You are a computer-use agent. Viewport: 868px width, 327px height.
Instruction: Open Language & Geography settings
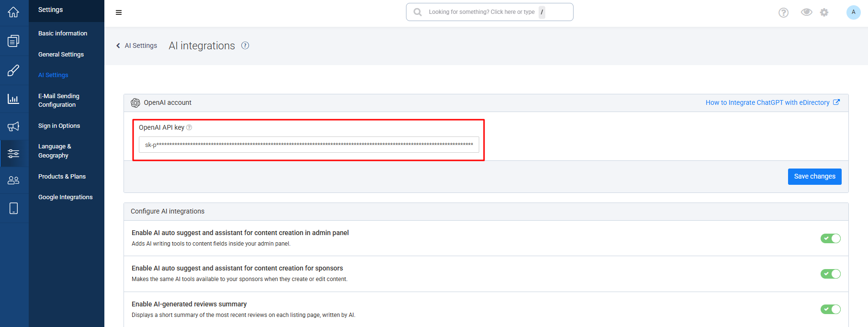[x=55, y=151]
